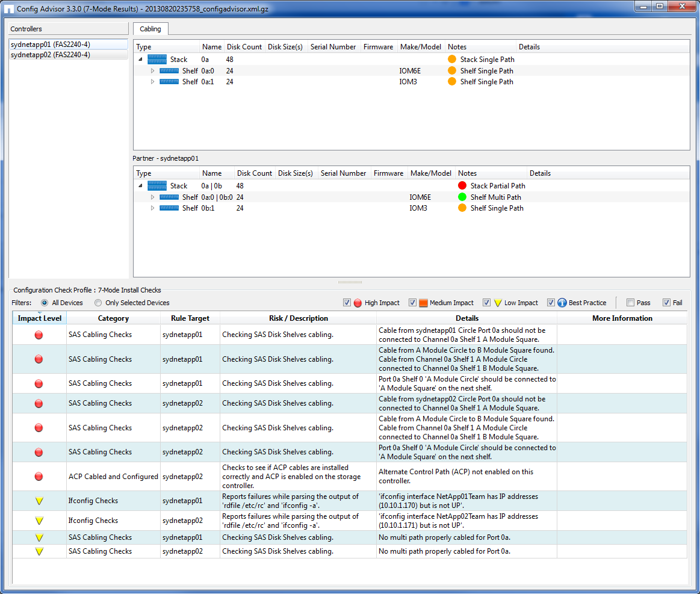The width and height of the screenshot is (700, 594).
Task: Sort by the Category column header
Action: [113, 318]
